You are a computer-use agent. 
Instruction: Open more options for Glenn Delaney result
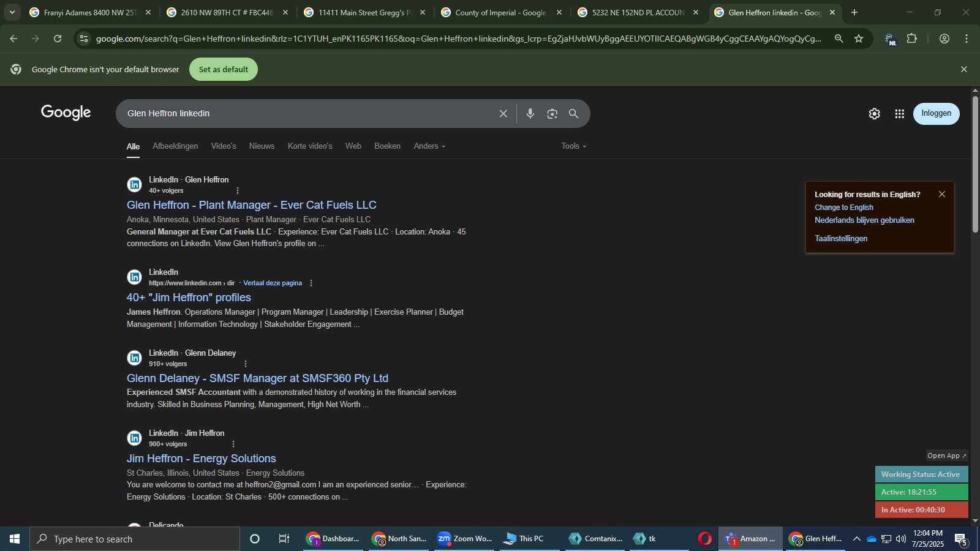[x=246, y=364]
